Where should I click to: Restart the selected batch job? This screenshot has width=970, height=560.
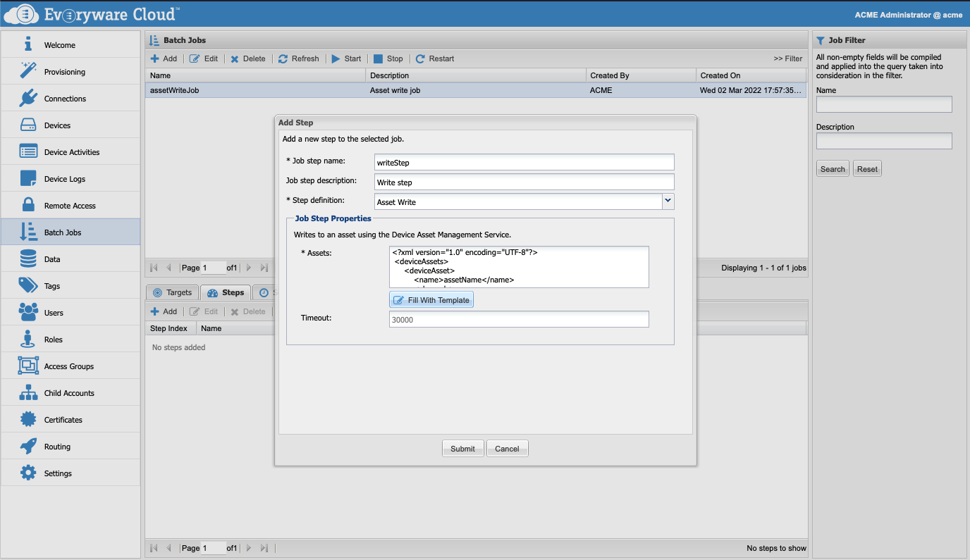coord(435,58)
